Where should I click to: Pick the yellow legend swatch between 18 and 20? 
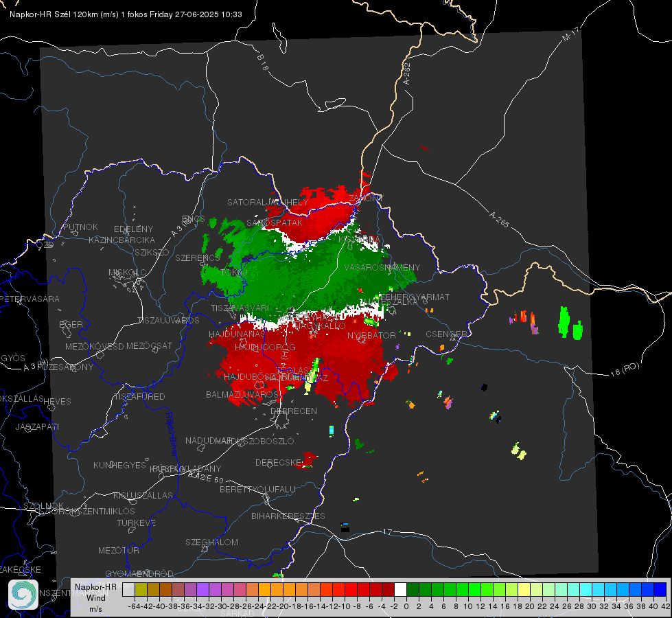pos(524,589)
